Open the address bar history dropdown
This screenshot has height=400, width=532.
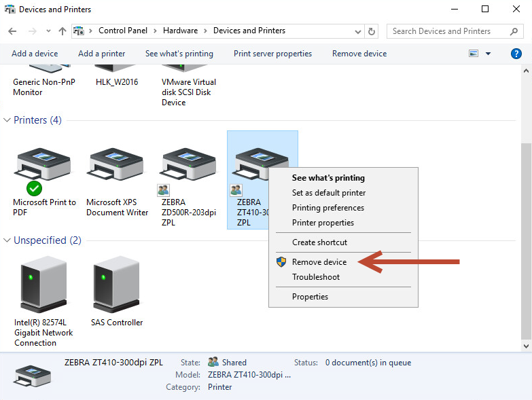358,31
